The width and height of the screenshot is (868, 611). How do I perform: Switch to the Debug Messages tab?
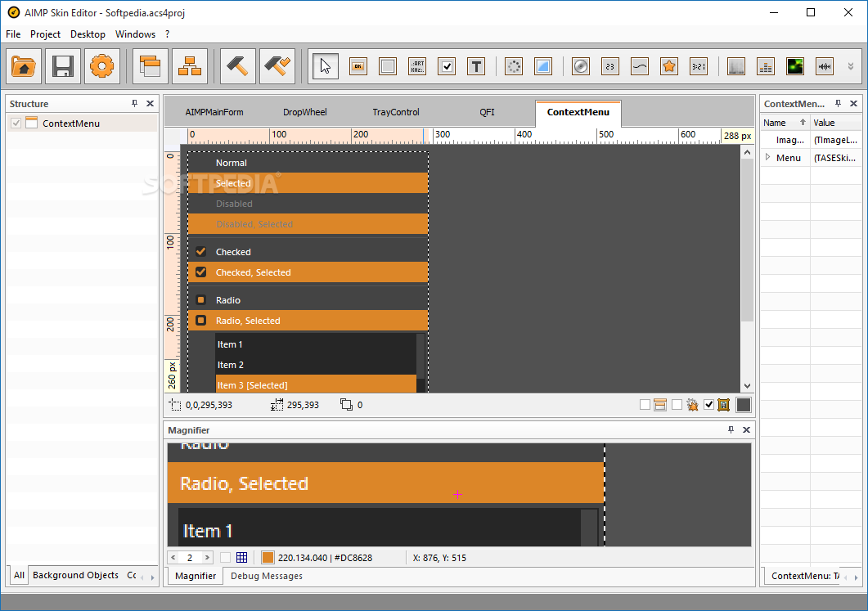tap(267, 576)
